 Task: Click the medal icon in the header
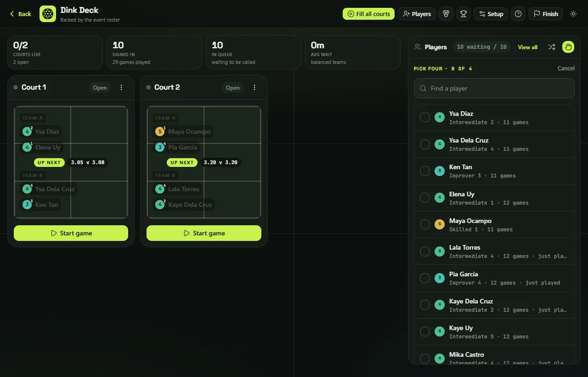coord(446,14)
